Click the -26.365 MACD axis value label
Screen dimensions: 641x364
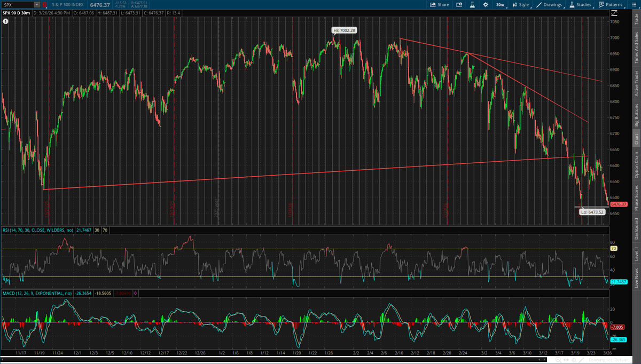click(x=618, y=339)
